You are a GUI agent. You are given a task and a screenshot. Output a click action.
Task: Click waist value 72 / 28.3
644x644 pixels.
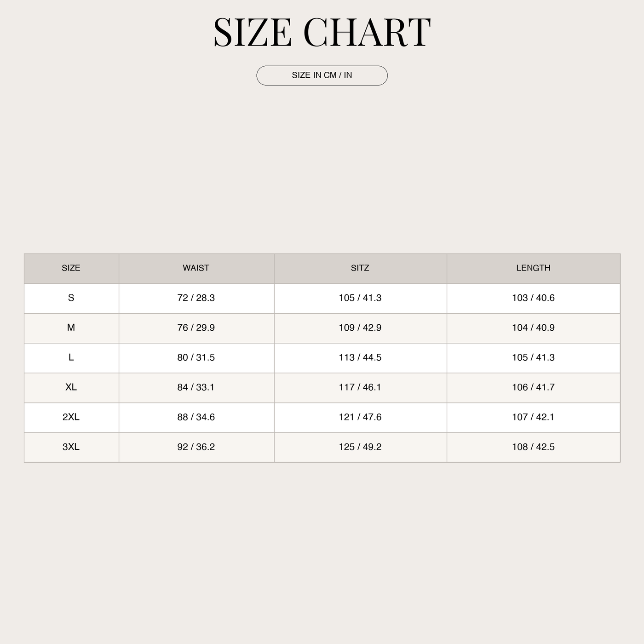coord(196,298)
